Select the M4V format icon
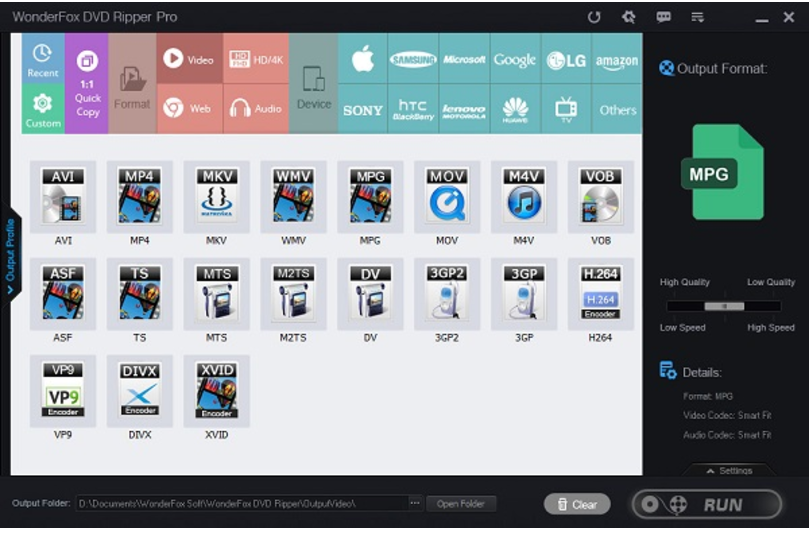The height and width of the screenshot is (544, 812). click(x=524, y=197)
